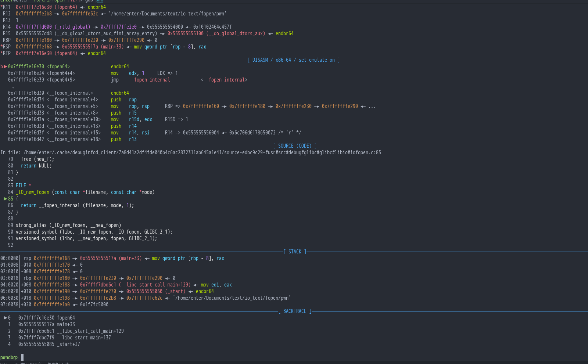This screenshot has width=588, height=364.
Task: Click value 0x1f7fc5000 in stack entry 07
Action: (x=94, y=304)
